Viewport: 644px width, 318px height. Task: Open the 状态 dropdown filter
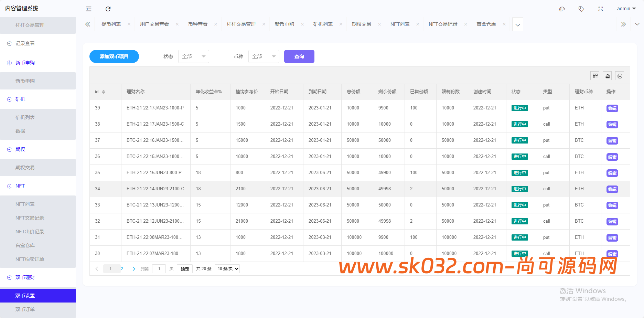point(194,56)
